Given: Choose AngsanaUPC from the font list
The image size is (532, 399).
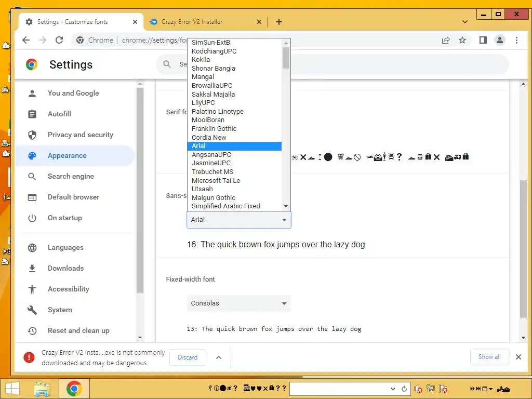Looking at the screenshot, I should coord(234,154).
